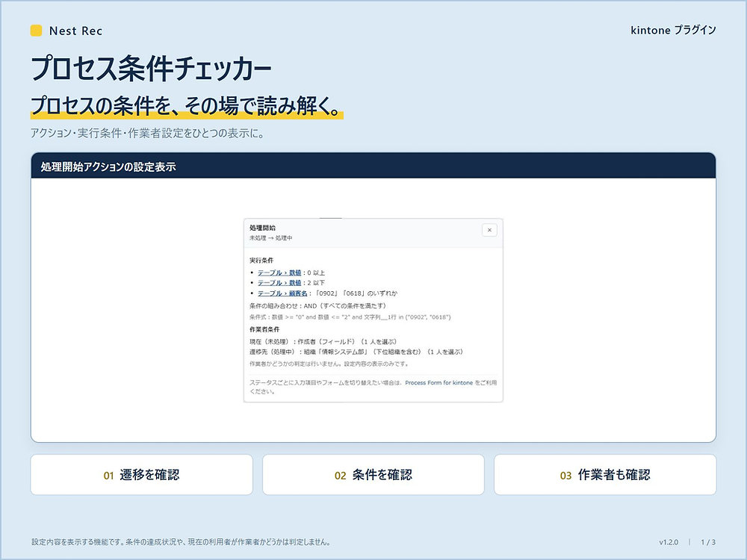747x560 pixels.
Task: Click the kintone プラグイン label
Action: click(x=673, y=30)
